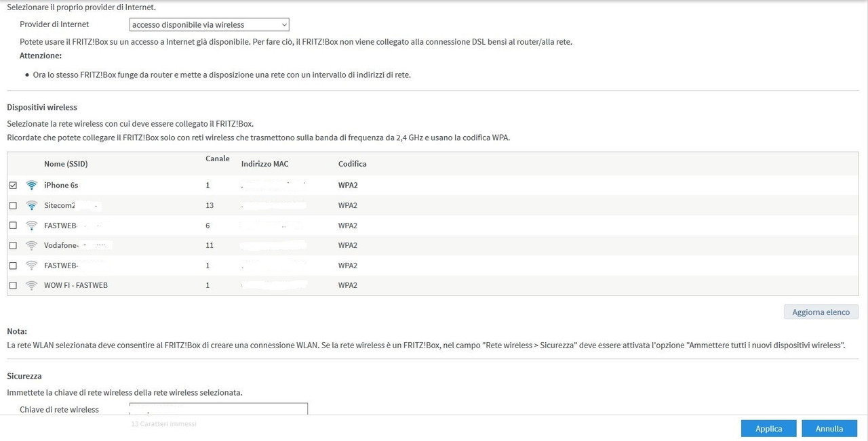
Task: Click the Dispositivi wireless heading
Action: 42,107
